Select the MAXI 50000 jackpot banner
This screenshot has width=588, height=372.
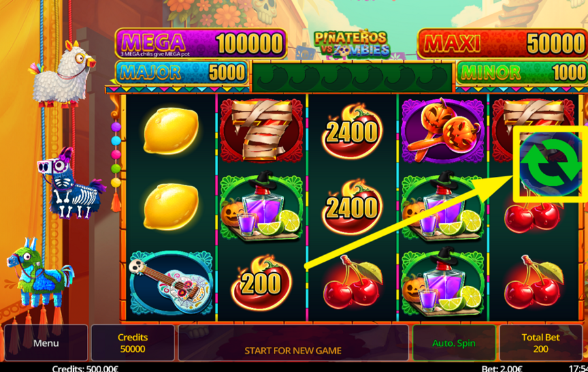pos(502,44)
